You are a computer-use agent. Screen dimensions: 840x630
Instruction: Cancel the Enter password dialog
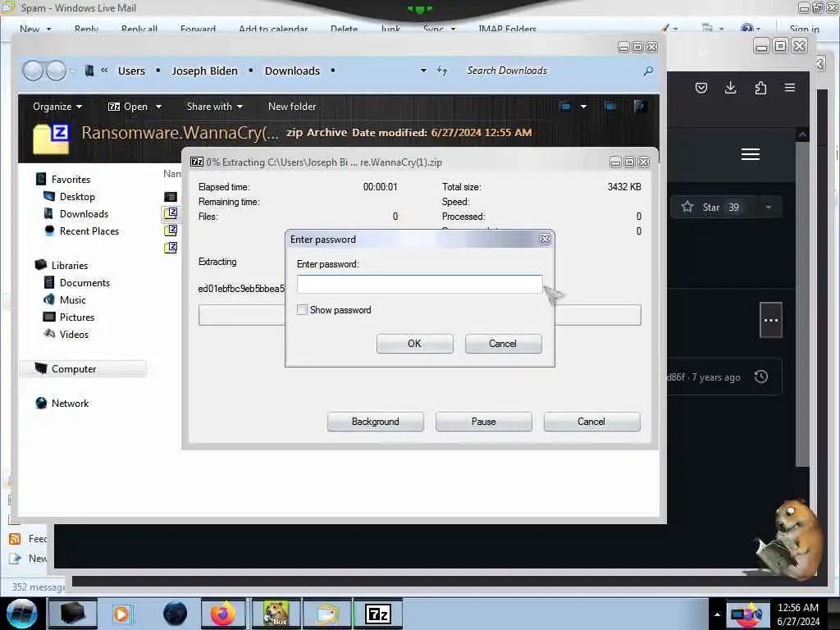pyautogui.click(x=503, y=344)
